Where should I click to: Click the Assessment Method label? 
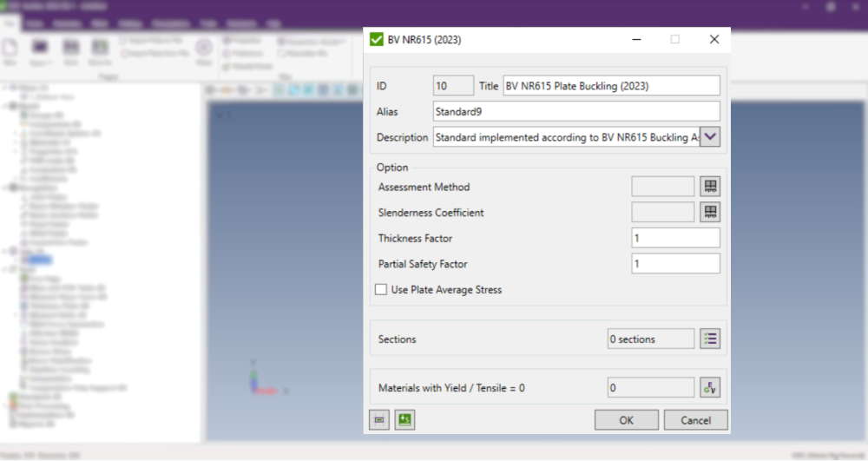424,187
